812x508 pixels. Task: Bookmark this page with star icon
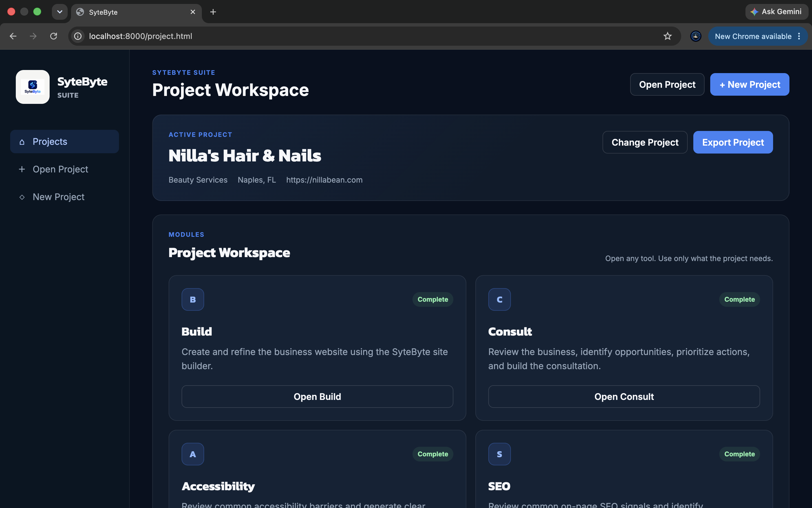[x=667, y=36]
